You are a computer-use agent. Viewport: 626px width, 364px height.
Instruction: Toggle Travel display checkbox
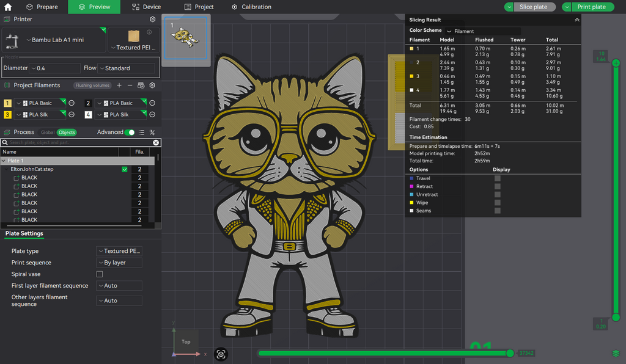pyautogui.click(x=498, y=178)
